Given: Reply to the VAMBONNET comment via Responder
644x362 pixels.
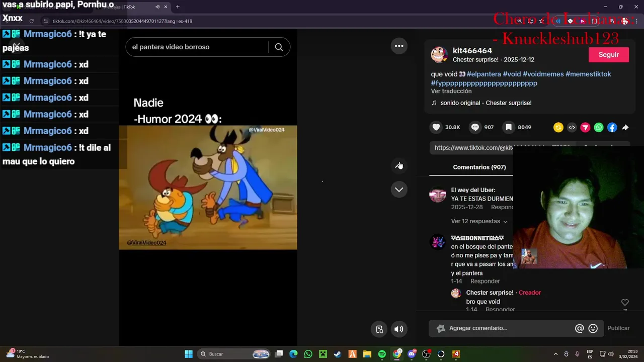Looking at the screenshot, I should [485, 281].
